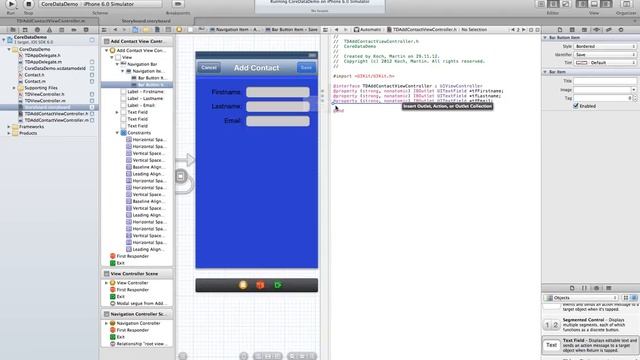Open the Image combo box arrow

(x=633, y=90)
